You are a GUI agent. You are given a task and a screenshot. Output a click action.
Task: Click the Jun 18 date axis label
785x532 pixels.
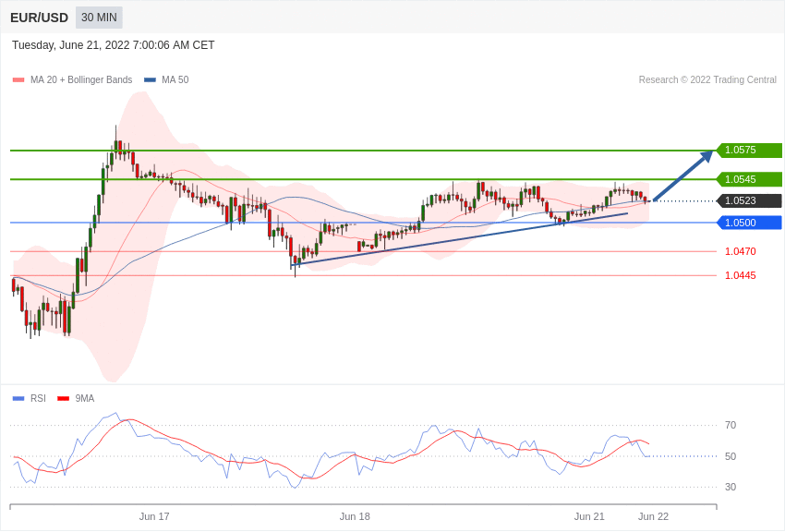click(x=355, y=516)
